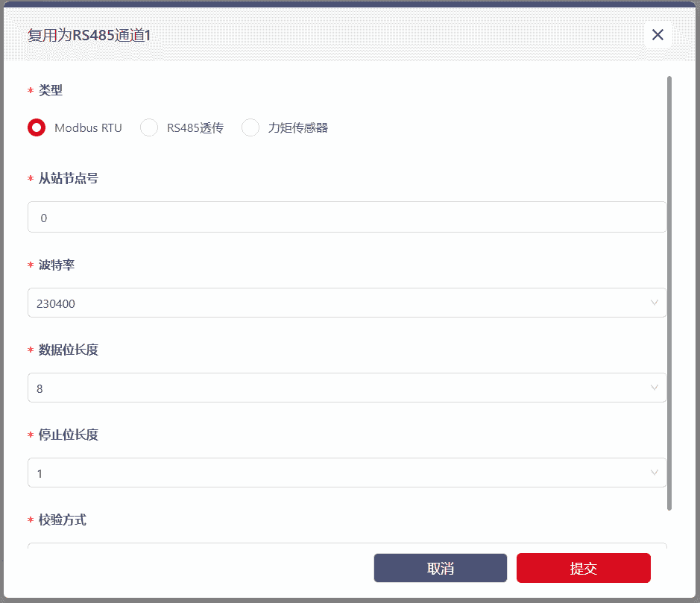Select the Modbus RTU radio button
The height and width of the screenshot is (603, 700).
(x=37, y=127)
